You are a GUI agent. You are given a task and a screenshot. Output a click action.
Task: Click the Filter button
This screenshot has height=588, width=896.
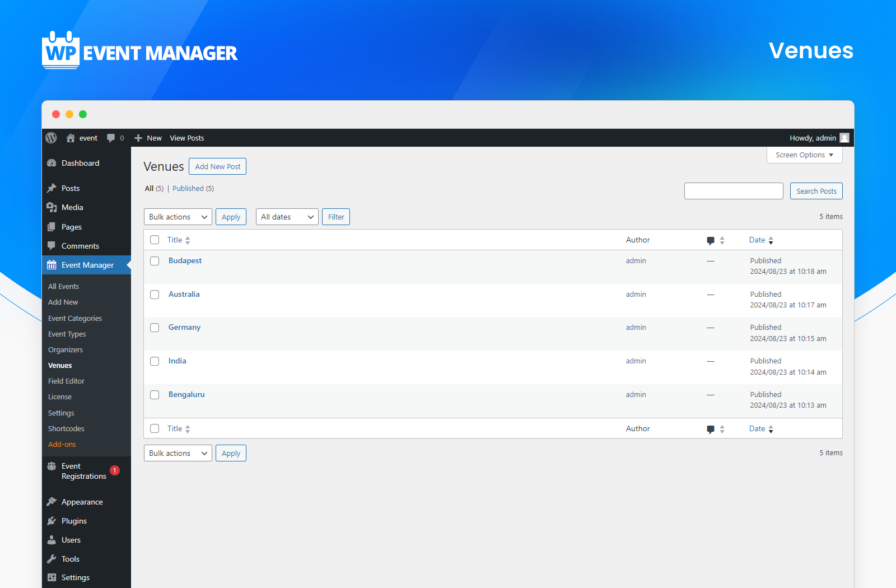click(x=336, y=217)
